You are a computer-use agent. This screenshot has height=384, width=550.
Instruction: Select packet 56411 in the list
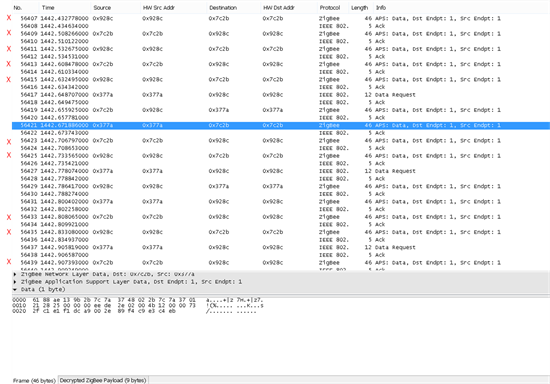pyautogui.click(x=281, y=49)
